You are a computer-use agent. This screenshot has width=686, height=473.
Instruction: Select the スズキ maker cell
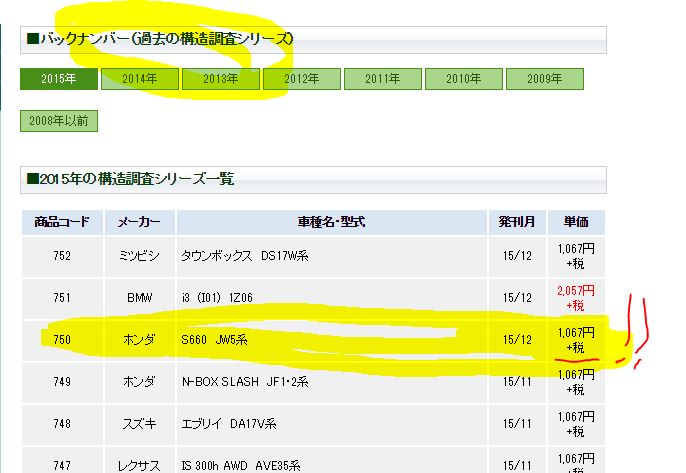[x=140, y=424]
